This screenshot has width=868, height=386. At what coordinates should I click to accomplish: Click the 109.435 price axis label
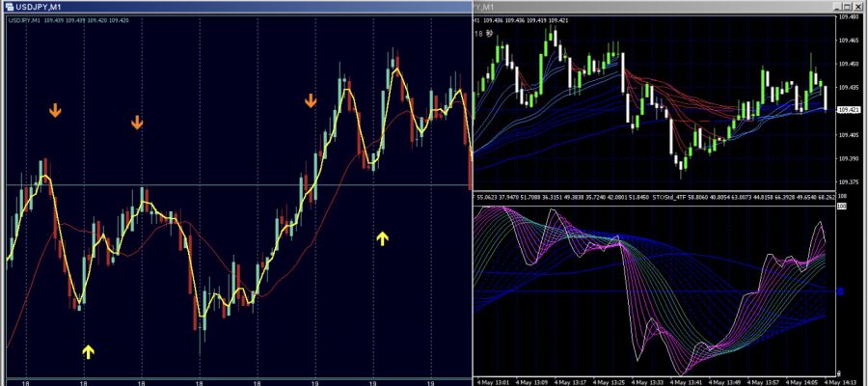coord(849,88)
